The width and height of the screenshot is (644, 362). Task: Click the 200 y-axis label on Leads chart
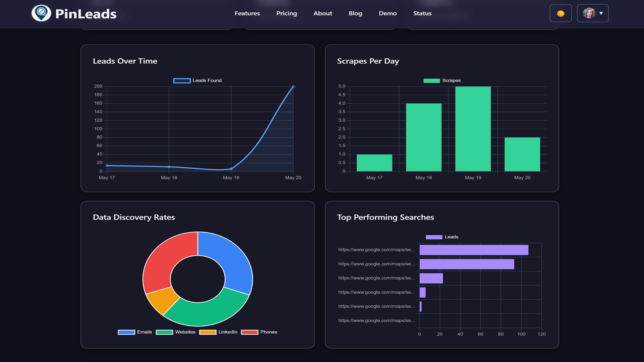pos(98,86)
